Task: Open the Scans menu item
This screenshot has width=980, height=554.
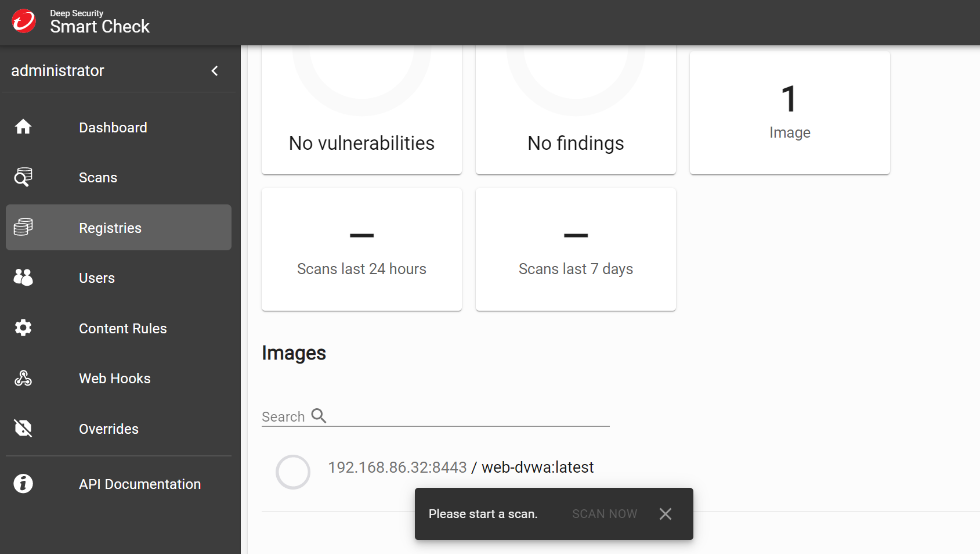Action: [118, 178]
